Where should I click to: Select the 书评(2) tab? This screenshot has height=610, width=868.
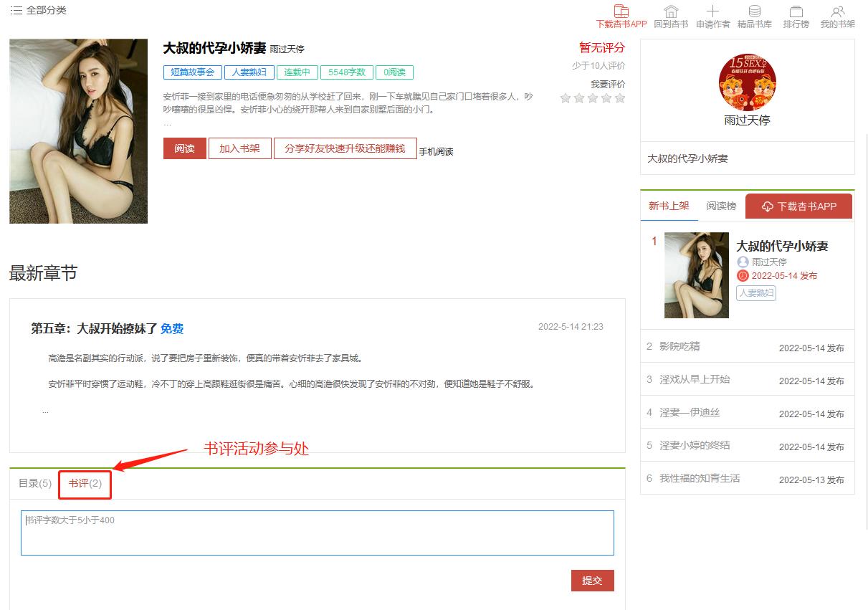tap(85, 483)
